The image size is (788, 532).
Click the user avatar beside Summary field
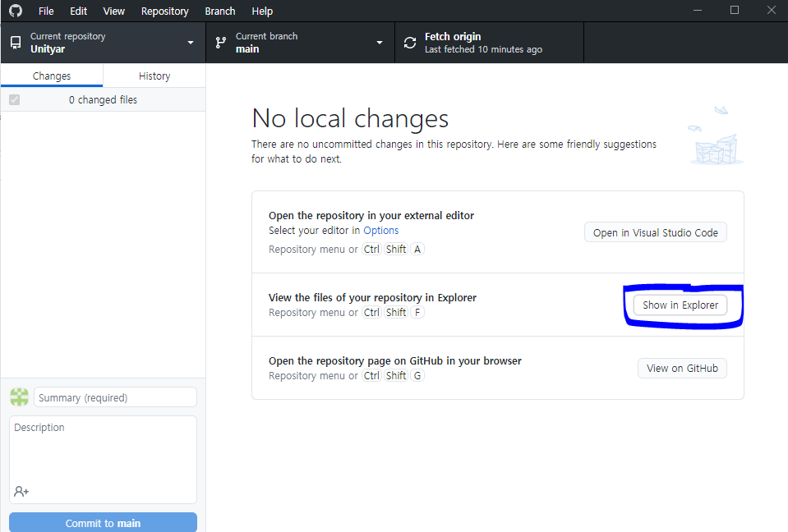click(x=19, y=397)
